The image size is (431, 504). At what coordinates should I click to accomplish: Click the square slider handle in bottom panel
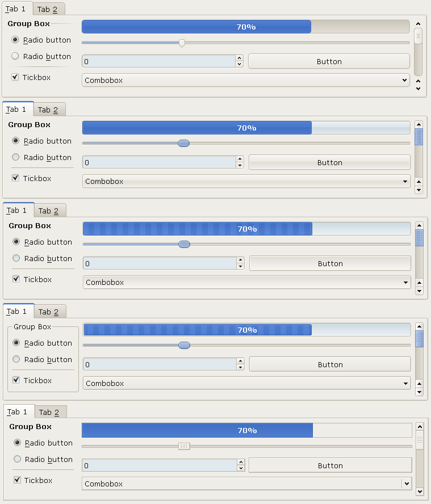[185, 446]
